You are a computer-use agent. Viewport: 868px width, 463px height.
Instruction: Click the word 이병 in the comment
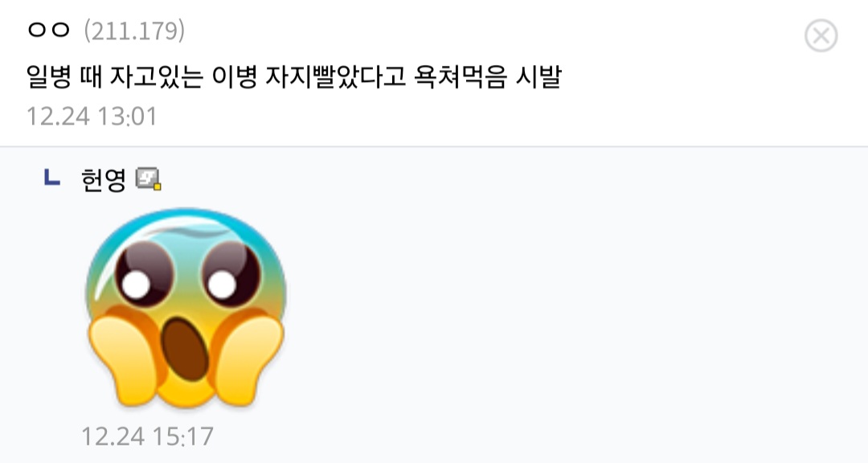[235, 76]
